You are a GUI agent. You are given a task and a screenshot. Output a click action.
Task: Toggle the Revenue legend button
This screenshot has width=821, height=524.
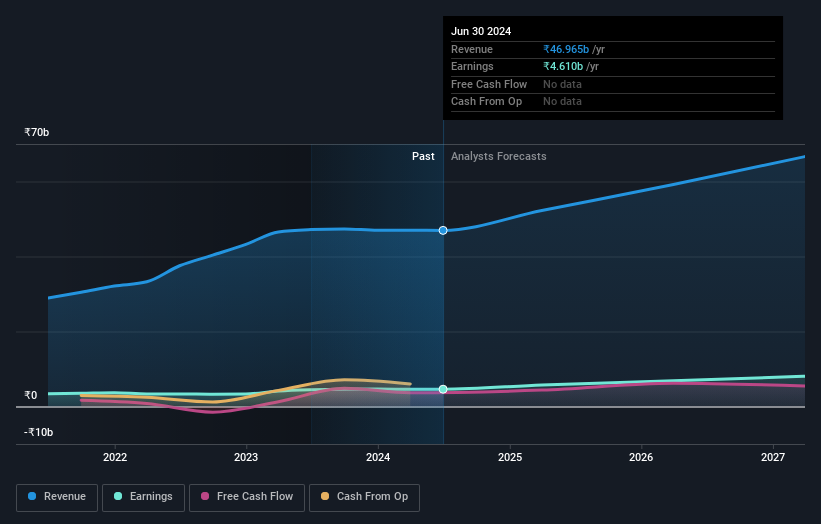[x=57, y=497]
